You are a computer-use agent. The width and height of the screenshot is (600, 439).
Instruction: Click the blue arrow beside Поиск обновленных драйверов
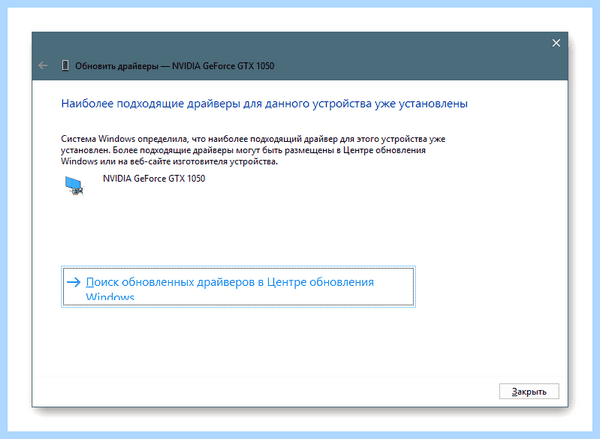(73, 282)
